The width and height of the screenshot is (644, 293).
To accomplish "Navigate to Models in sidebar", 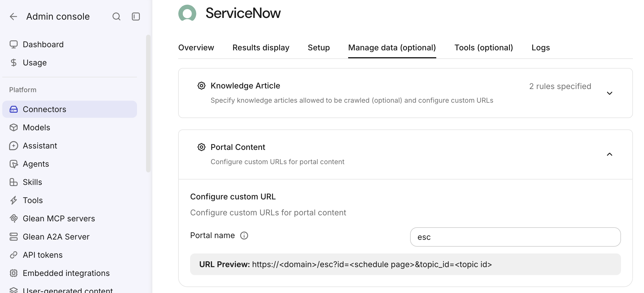I will tap(70, 127).
